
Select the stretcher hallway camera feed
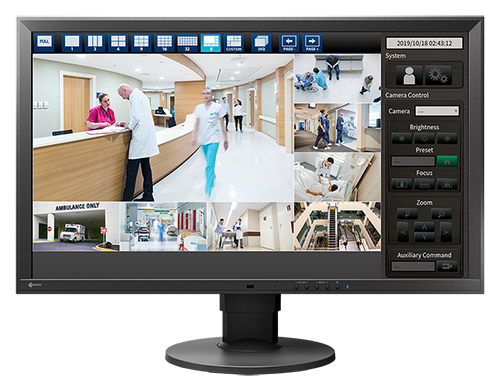250,226
